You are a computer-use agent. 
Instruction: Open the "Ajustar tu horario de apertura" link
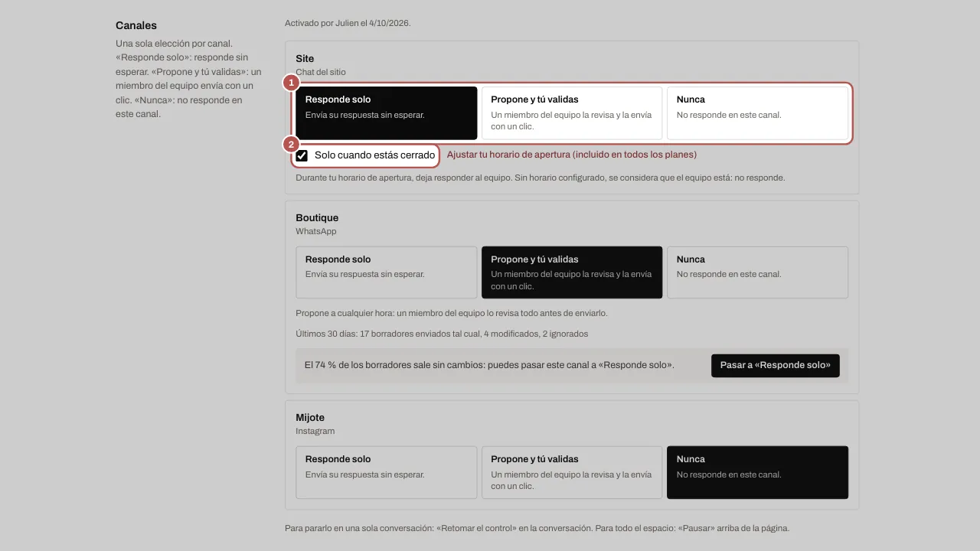[572, 155]
